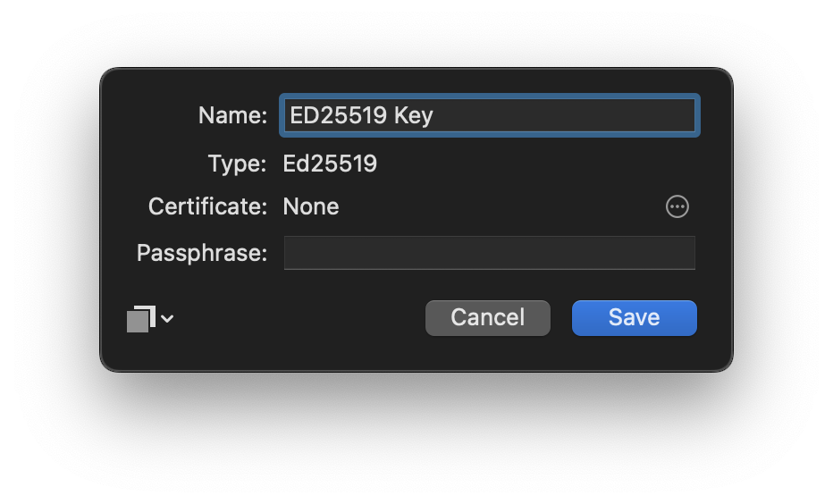Click the "Certificate:" label
This screenshot has height=504, width=833.
coord(207,206)
